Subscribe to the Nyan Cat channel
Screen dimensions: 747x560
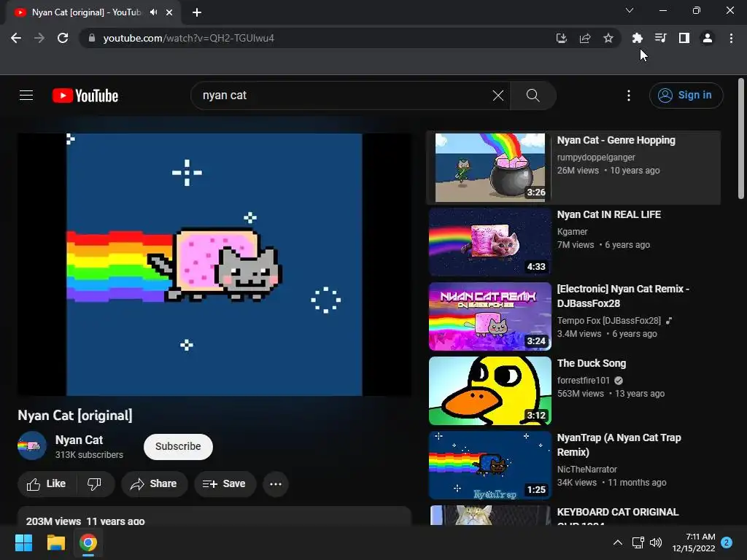pyautogui.click(x=178, y=447)
